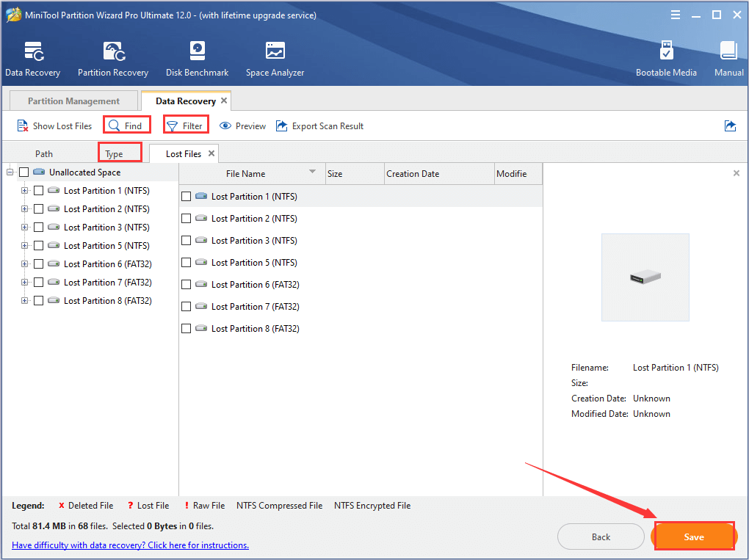This screenshot has width=749, height=560.
Task: Collapse the Unallocated Space tree node
Action: coord(10,172)
